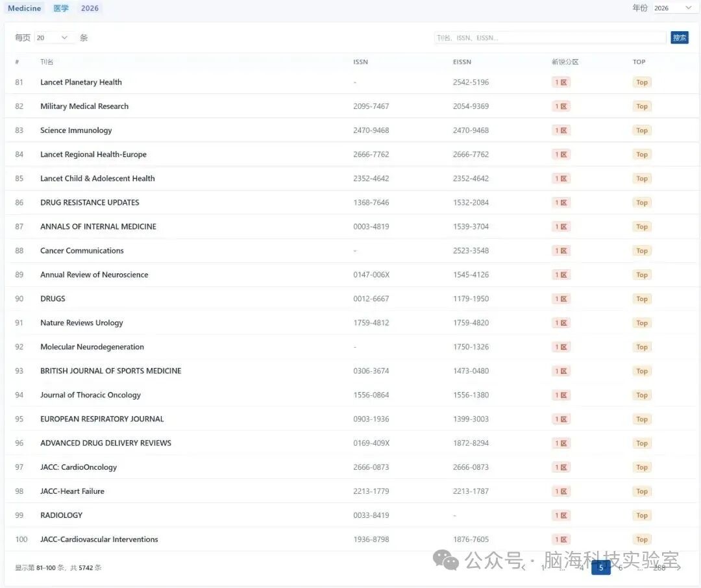This screenshot has height=588, width=701.
Task: Click the row count text 共 5742 条
Action: 86,568
